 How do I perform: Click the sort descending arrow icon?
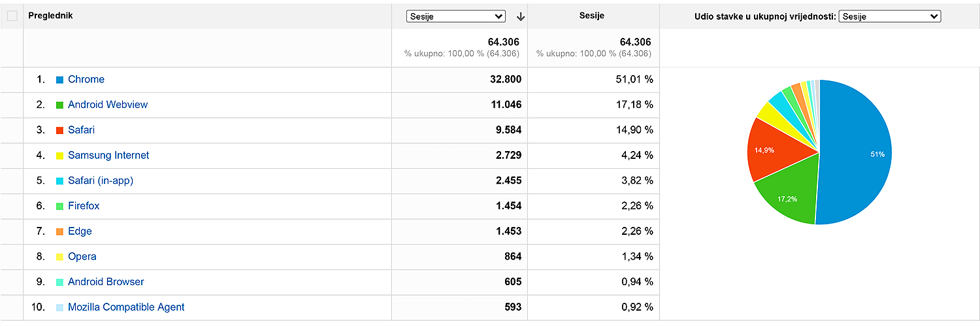point(520,17)
